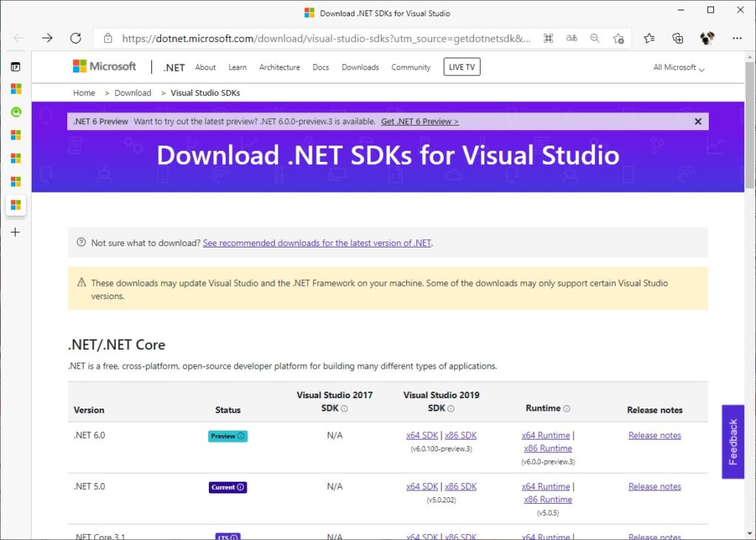The height and width of the screenshot is (540, 756).
Task: Click the Current status badge
Action: [x=227, y=488]
